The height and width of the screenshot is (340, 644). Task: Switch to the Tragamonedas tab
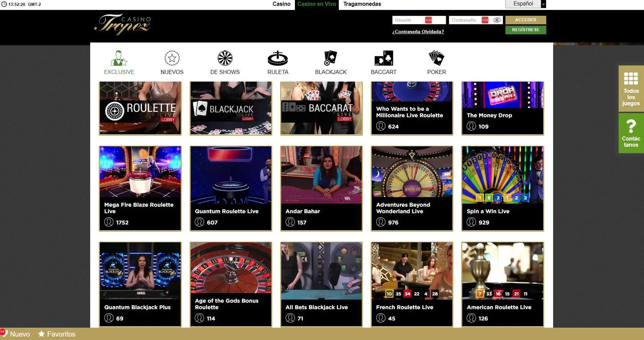(362, 4)
